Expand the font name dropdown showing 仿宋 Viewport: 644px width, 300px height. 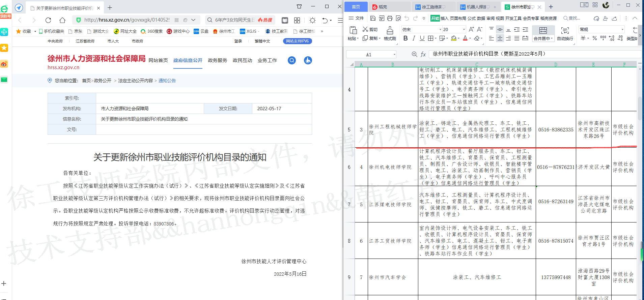coord(440,30)
